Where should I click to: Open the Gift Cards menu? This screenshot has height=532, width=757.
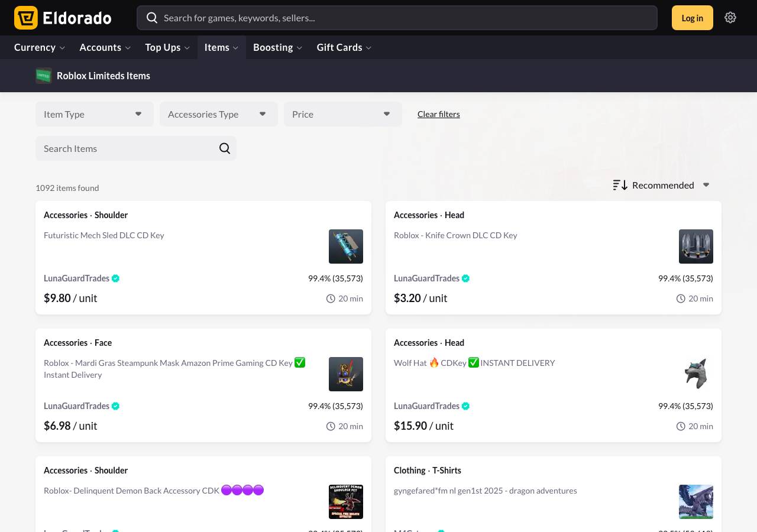(x=344, y=47)
